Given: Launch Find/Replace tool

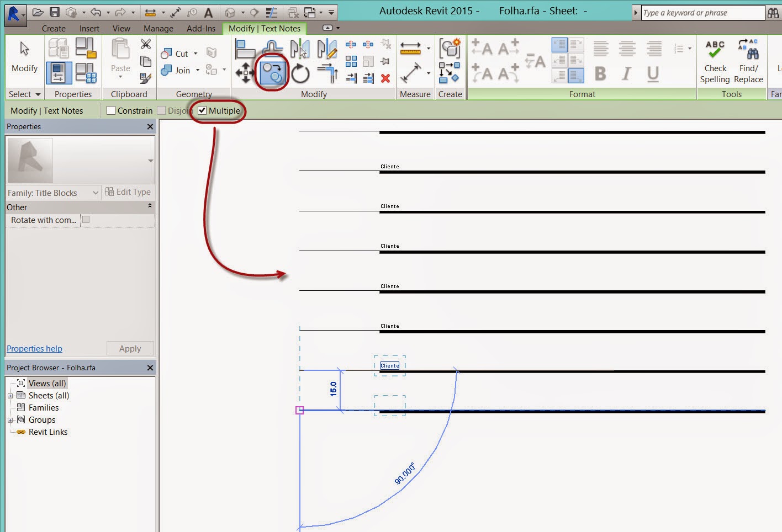Looking at the screenshot, I should click(x=749, y=61).
